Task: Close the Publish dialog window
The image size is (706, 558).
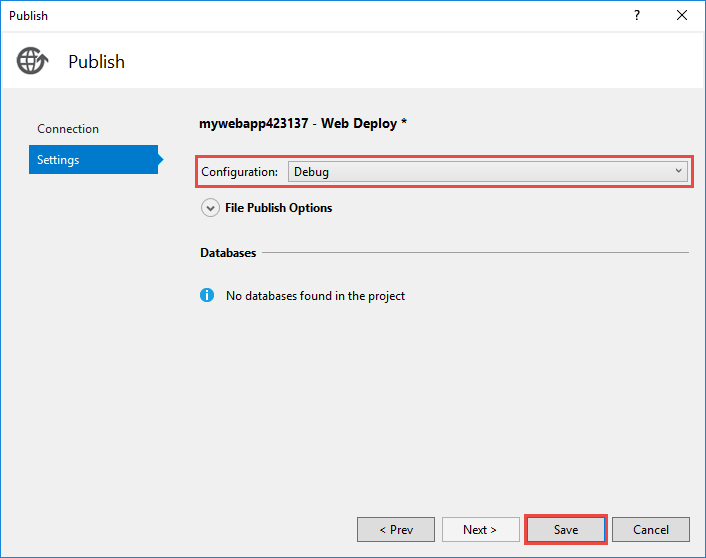Action: point(682,15)
